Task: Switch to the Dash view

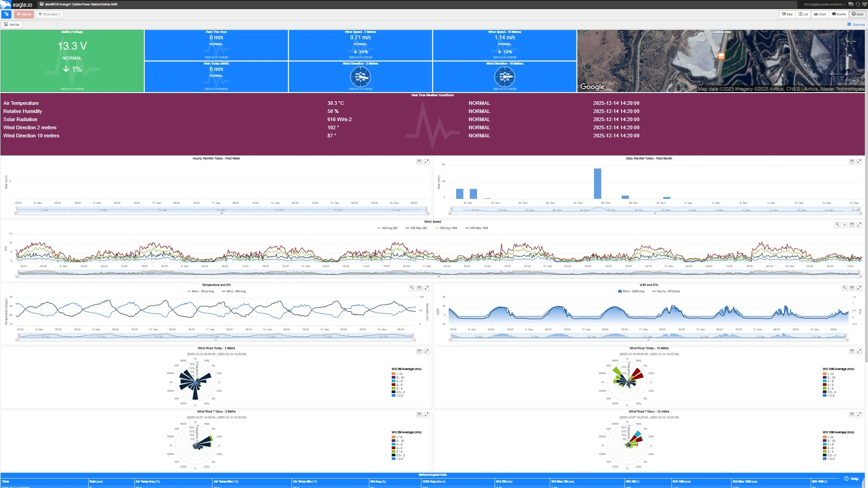Action: pyautogui.click(x=858, y=14)
